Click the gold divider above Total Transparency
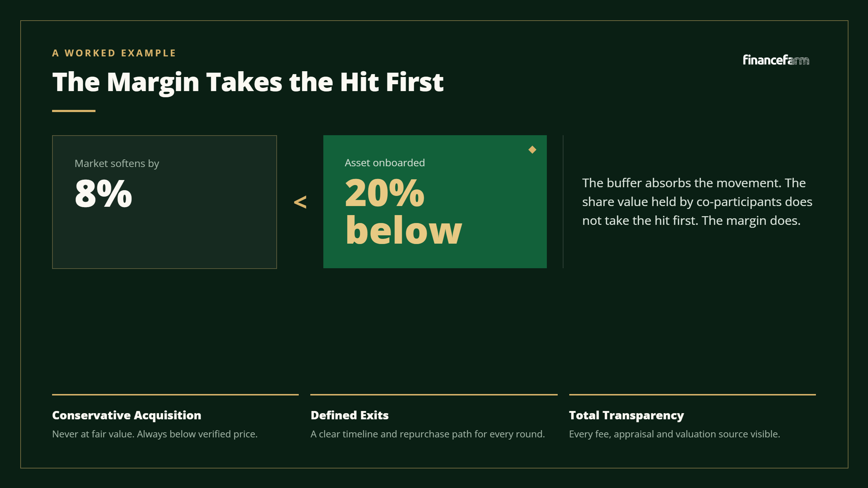The image size is (868, 488). coord(692,395)
